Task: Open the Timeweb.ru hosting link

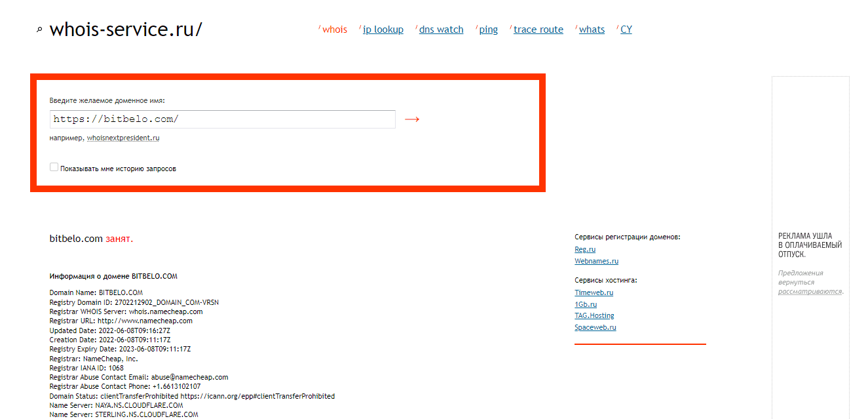Action: [x=594, y=293]
